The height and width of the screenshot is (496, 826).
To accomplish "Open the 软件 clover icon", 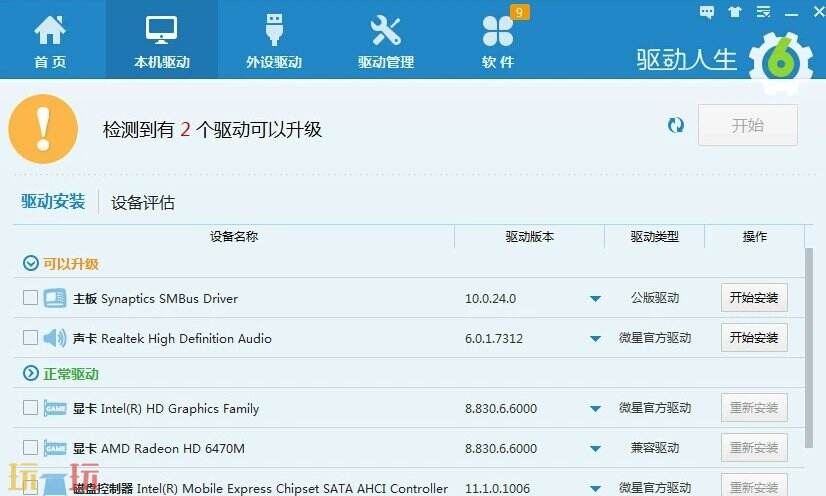I will (x=497, y=31).
